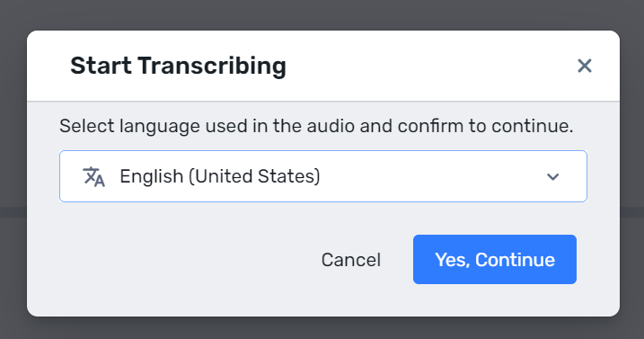Dismiss the modal using the header X icon
Viewport: 644px width, 339px height.
pyautogui.click(x=585, y=66)
